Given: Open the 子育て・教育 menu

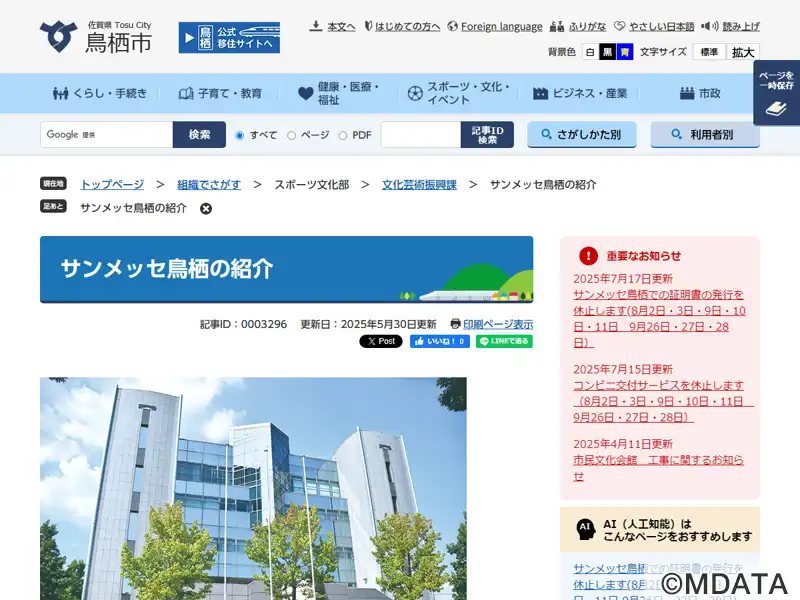Looking at the screenshot, I should (x=220, y=93).
